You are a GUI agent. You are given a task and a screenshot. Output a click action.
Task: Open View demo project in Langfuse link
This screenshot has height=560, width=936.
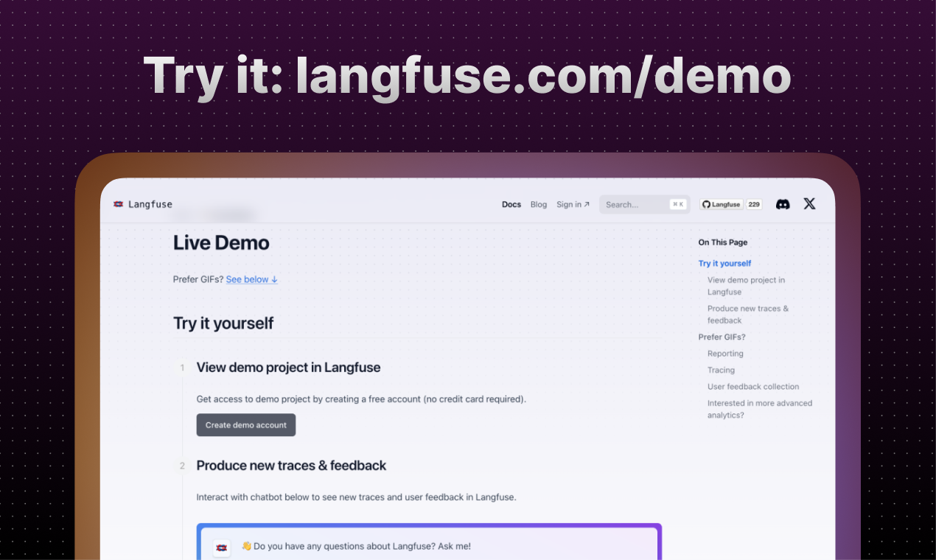click(x=746, y=286)
